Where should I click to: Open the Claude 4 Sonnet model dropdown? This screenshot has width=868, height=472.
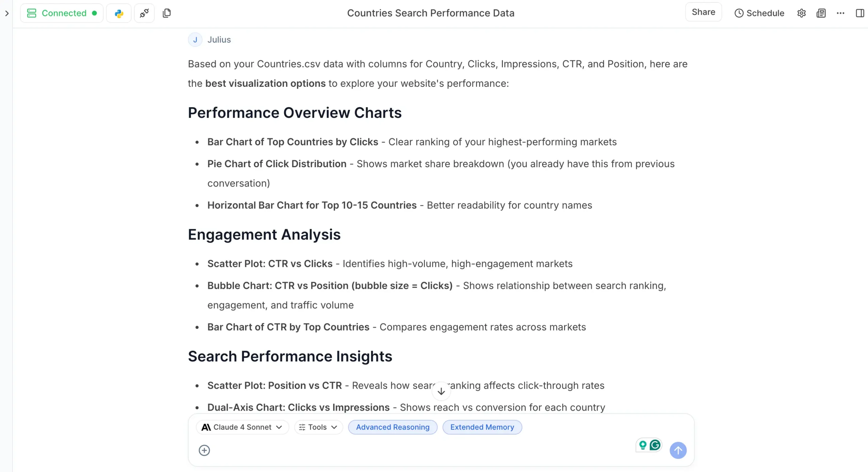[x=242, y=427]
